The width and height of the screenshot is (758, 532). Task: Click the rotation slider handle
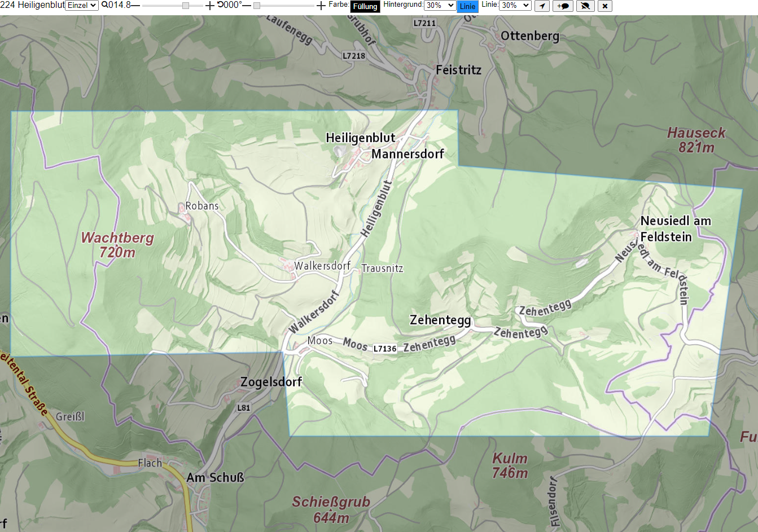coord(257,6)
